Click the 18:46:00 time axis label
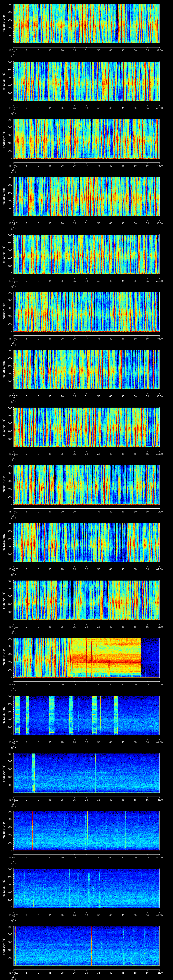 pyautogui.click(x=13, y=915)
